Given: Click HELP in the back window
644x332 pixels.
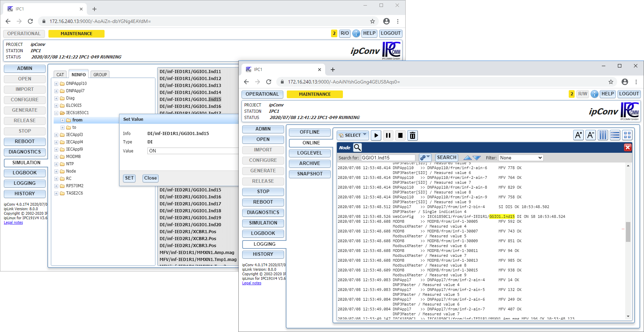Looking at the screenshot, I should click(369, 33).
